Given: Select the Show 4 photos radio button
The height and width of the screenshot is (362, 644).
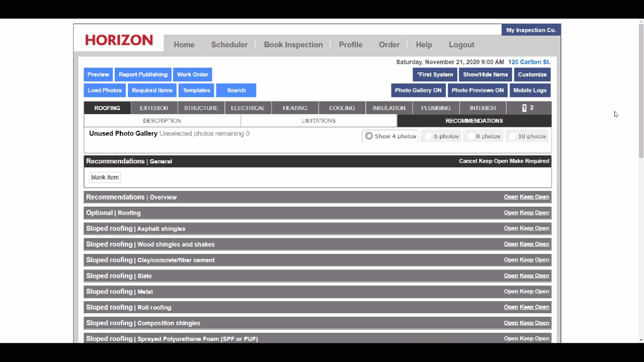Looking at the screenshot, I should 369,136.
